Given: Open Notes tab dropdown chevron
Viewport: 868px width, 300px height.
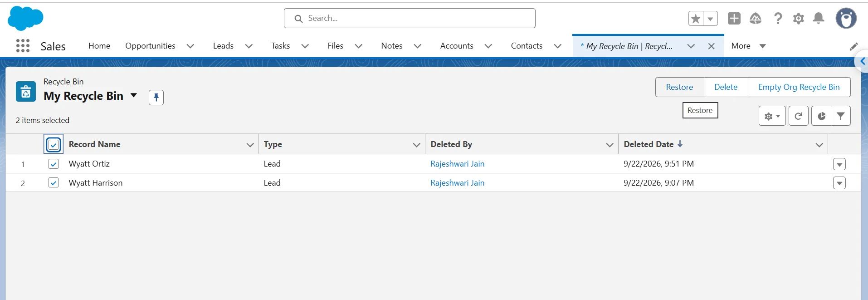Looking at the screenshot, I should [418, 46].
